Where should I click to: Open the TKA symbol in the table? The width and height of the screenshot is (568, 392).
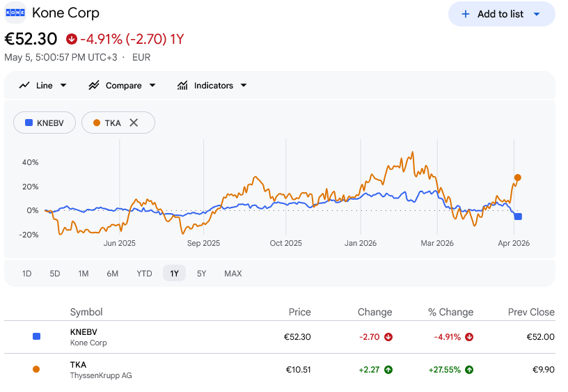pyautogui.click(x=78, y=365)
